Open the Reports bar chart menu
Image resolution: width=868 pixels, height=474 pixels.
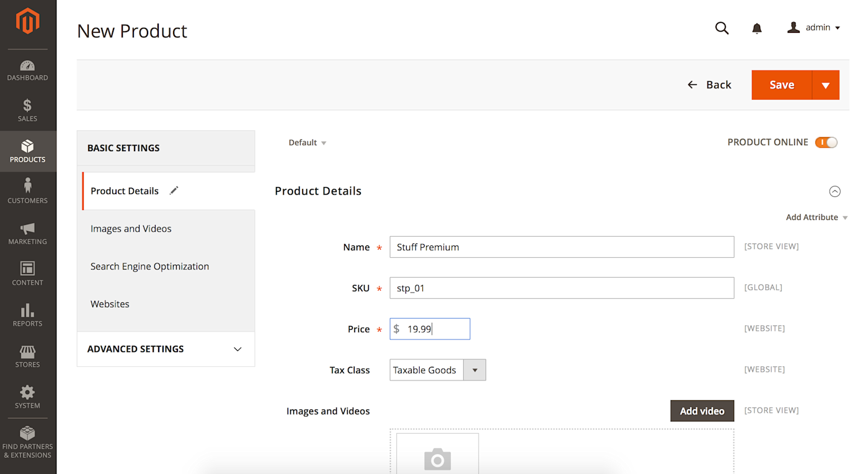pyautogui.click(x=27, y=315)
